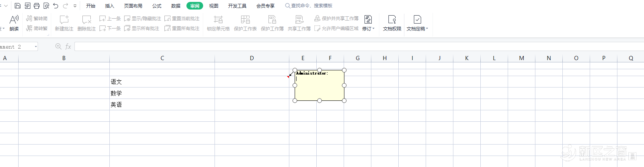Open the 会员专享 tab

(x=265, y=6)
